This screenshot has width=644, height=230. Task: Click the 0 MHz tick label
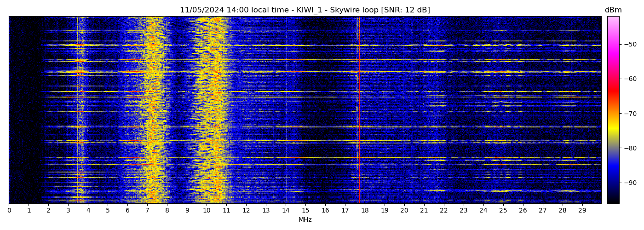9,210
